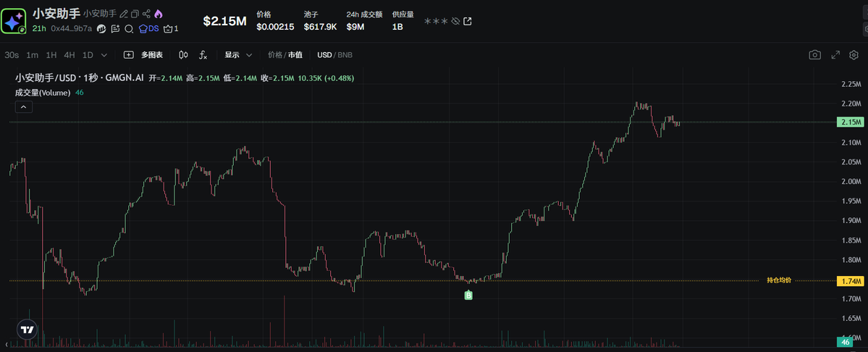Open chart settings gear icon

854,55
